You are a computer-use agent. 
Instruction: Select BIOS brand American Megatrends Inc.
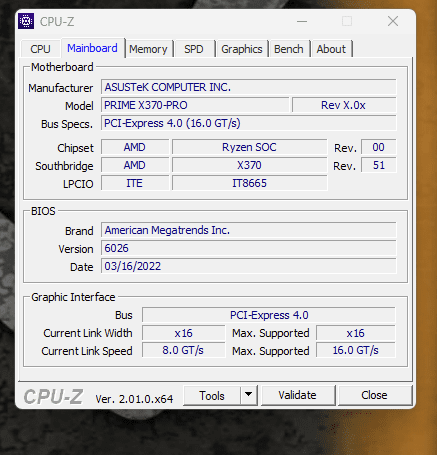tap(249, 230)
